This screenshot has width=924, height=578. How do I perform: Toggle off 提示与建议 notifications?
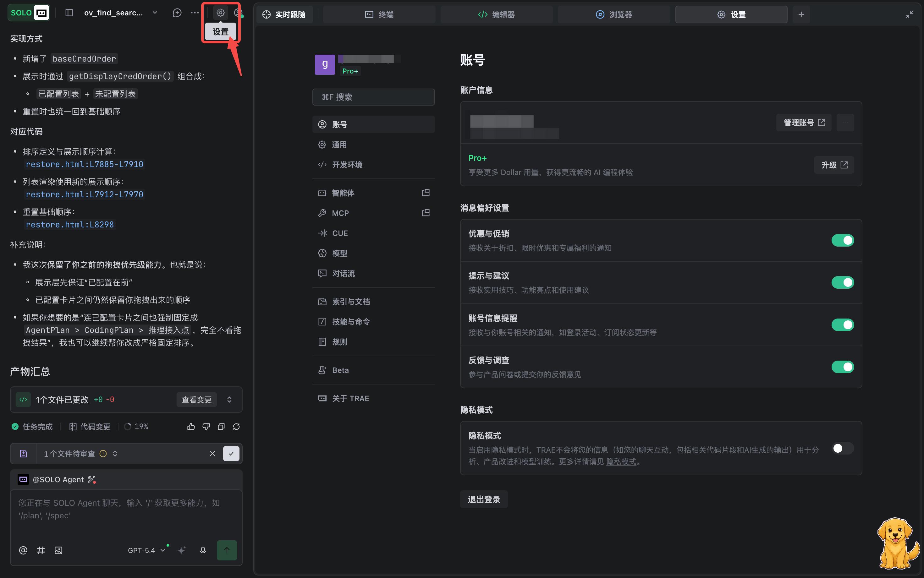tap(843, 282)
